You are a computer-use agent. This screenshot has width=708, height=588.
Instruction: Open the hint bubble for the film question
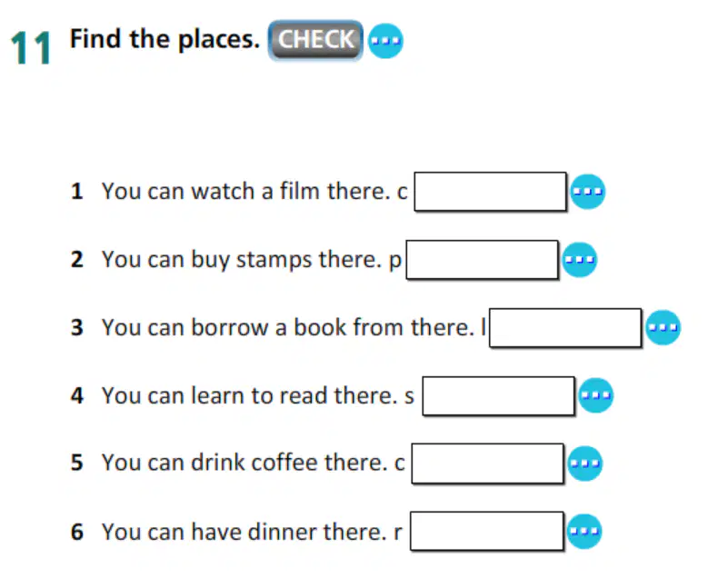[587, 192]
